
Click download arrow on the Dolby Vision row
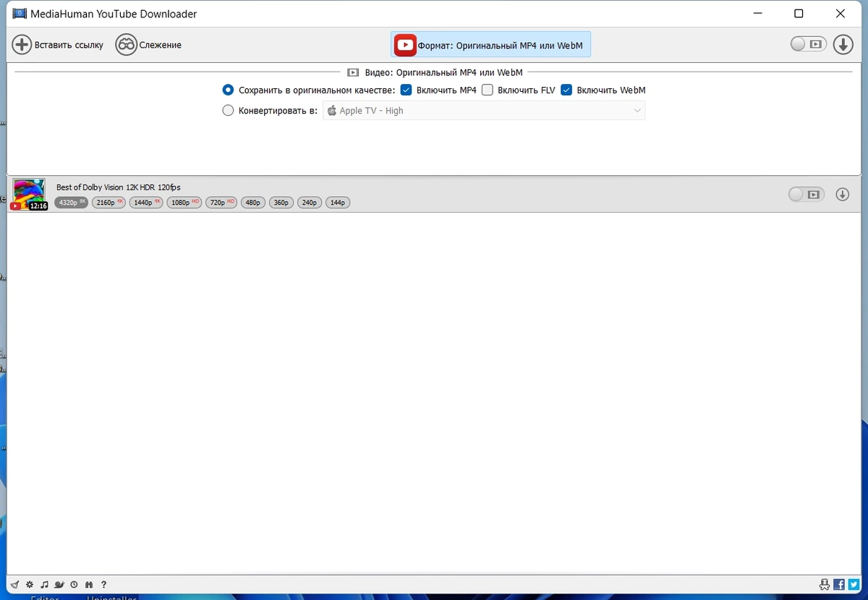pos(843,195)
